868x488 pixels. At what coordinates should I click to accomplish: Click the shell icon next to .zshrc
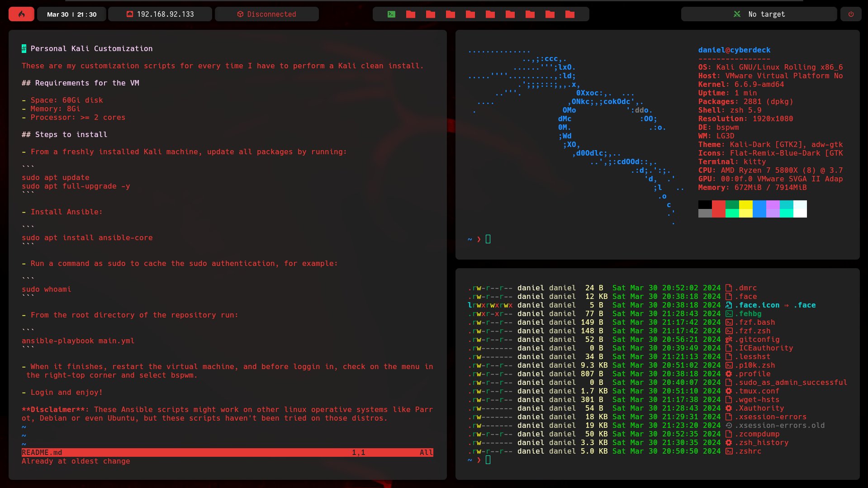729,451
